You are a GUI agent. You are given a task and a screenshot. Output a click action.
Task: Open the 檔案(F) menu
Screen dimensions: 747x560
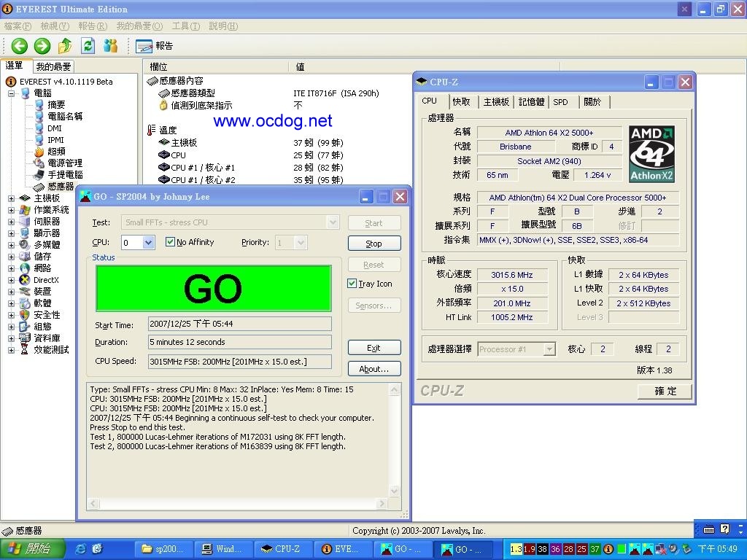18,26
